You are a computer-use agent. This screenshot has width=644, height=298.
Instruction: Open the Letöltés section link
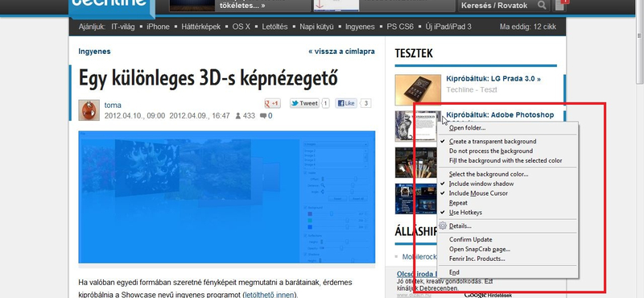275,27
